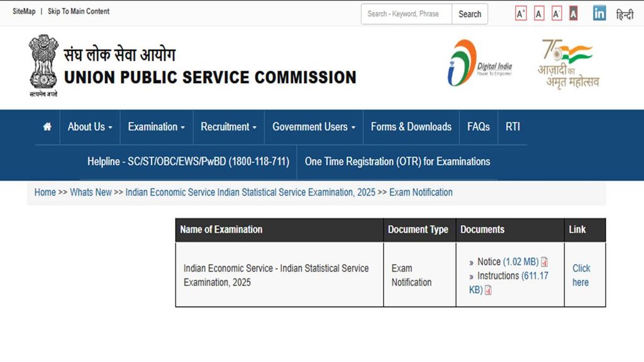This screenshot has width=644, height=362.
Task: Expand the Government Users dropdown
Action: point(313,127)
